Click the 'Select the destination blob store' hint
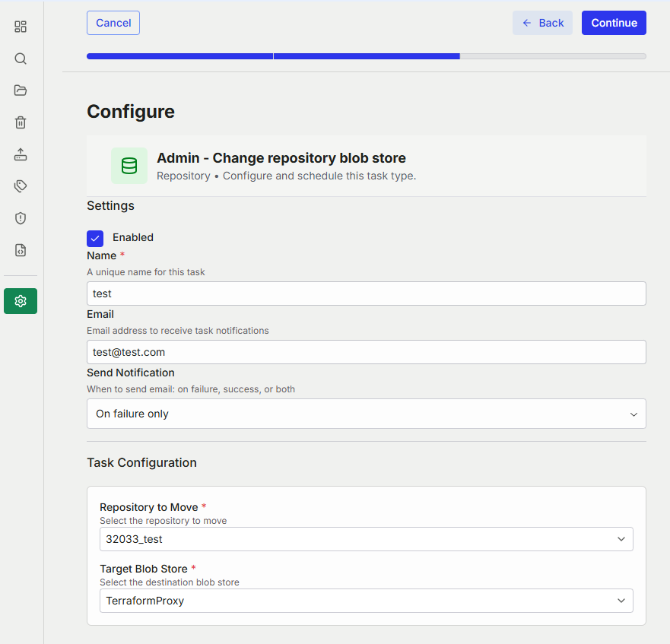 click(x=170, y=582)
